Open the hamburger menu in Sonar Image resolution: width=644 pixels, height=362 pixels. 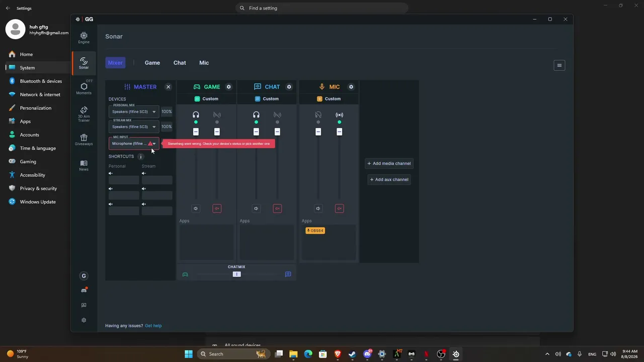[559, 65]
